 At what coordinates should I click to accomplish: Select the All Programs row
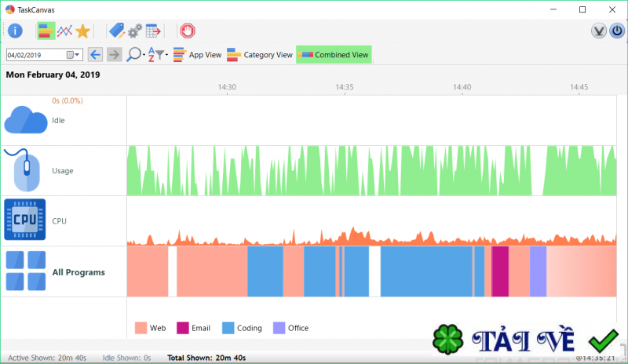click(x=309, y=271)
